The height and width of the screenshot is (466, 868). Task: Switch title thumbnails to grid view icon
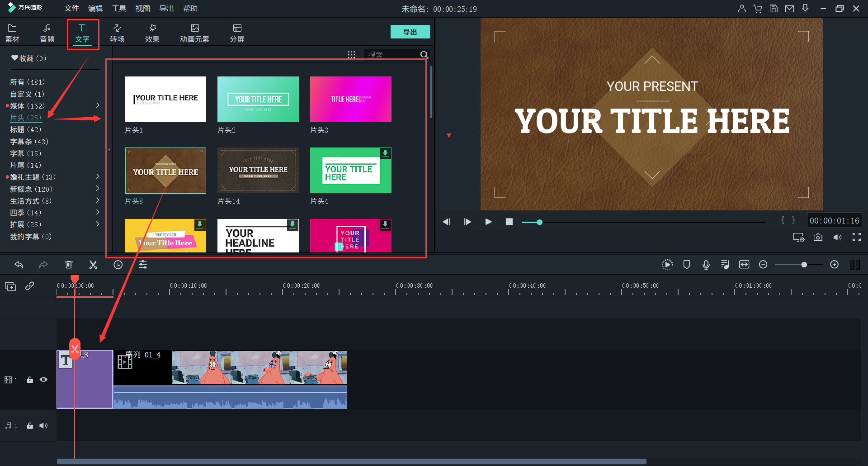tap(351, 55)
